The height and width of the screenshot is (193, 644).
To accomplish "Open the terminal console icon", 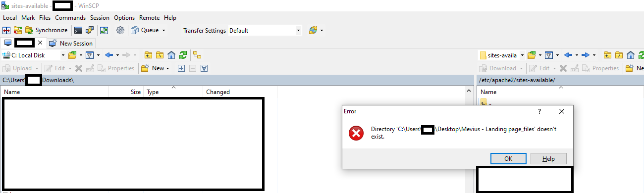I will point(78,30).
